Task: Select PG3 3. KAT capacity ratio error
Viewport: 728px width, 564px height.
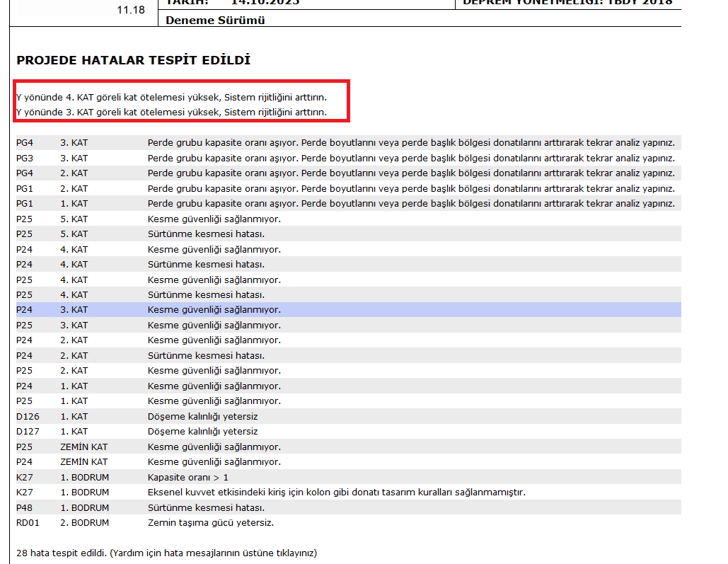Action: 410,158
